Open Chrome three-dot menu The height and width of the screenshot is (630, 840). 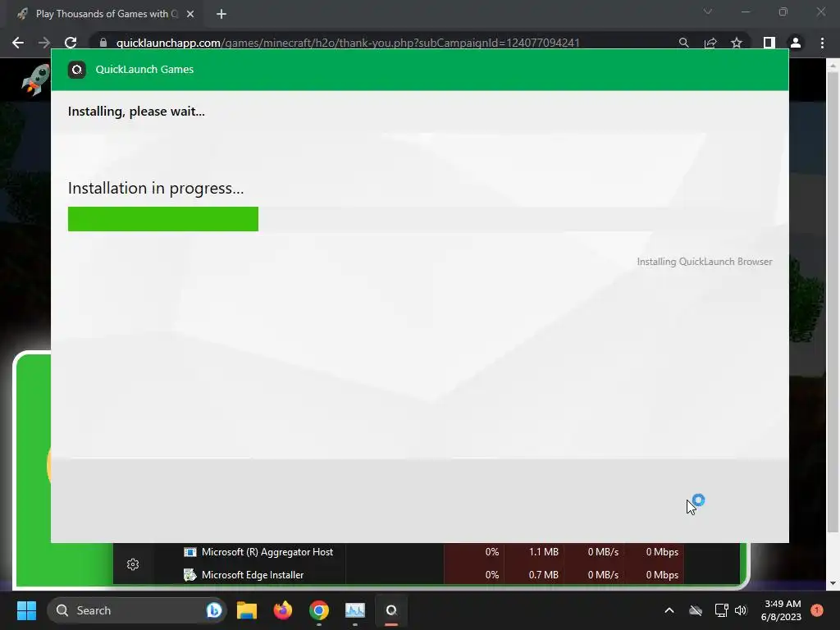click(822, 43)
